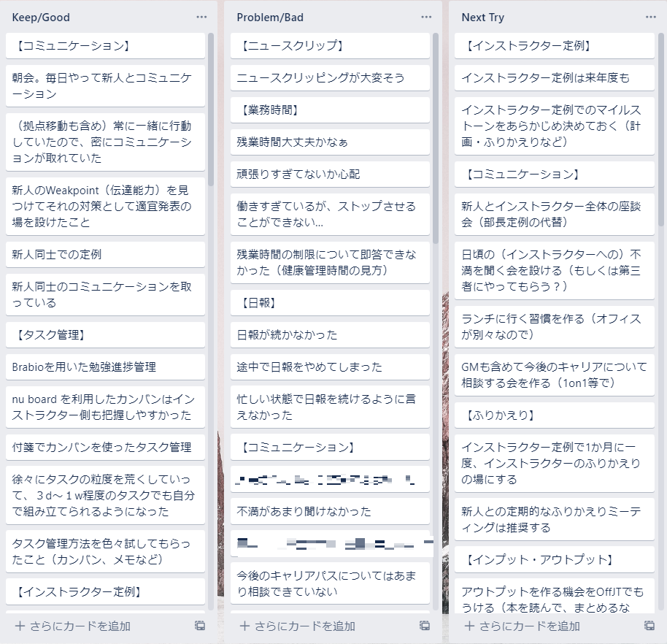Screen dimensions: 667x644
Task: Open the 【コミュニケーション】 card in Keep/Good
Action: point(105,45)
